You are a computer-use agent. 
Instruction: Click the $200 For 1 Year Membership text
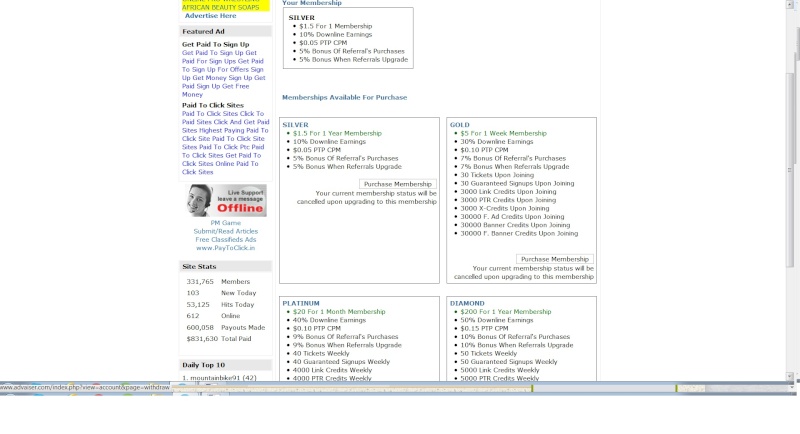tap(506, 312)
